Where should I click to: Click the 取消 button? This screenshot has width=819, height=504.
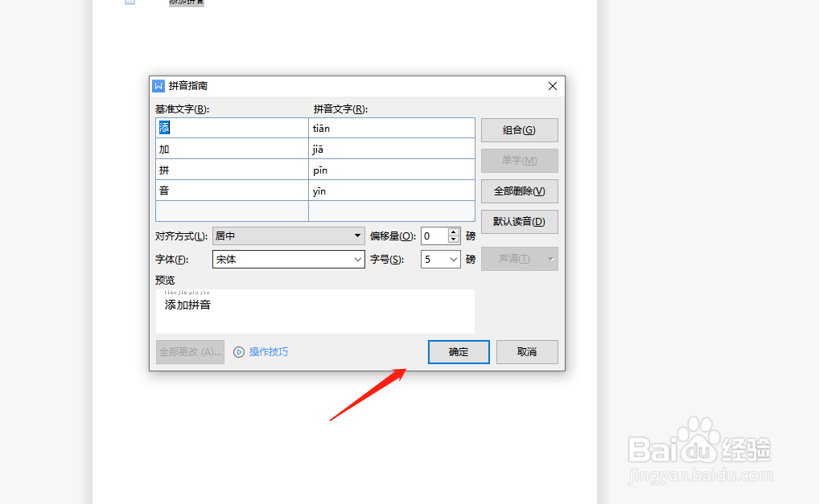527,351
